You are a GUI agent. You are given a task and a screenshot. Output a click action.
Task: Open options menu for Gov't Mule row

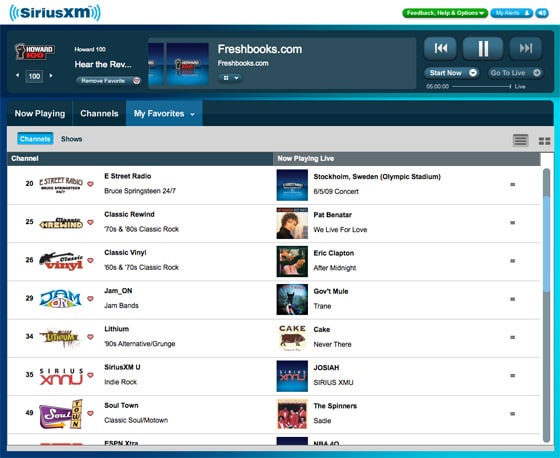[512, 299]
